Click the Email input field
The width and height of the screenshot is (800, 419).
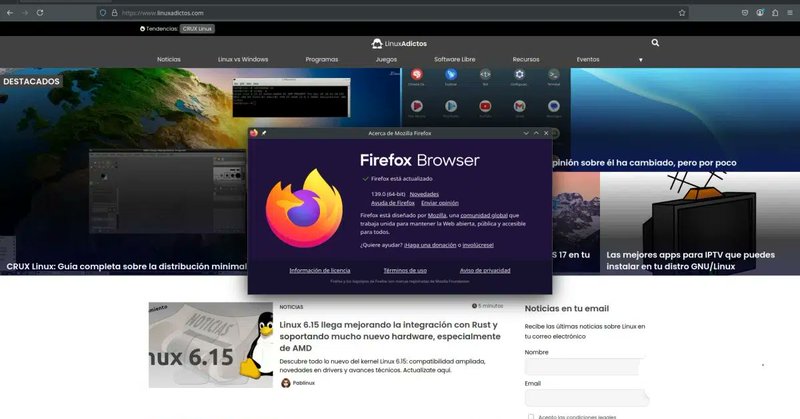586,398
